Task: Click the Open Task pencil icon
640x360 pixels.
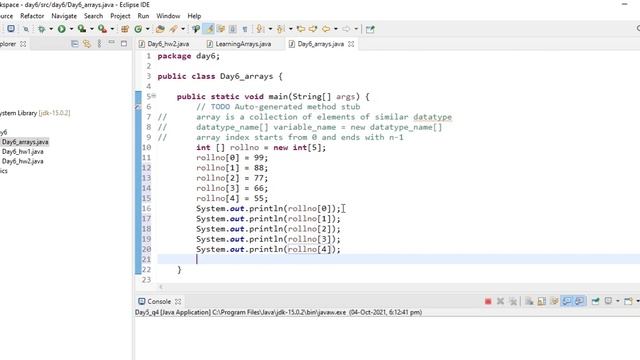Action: click(173, 29)
